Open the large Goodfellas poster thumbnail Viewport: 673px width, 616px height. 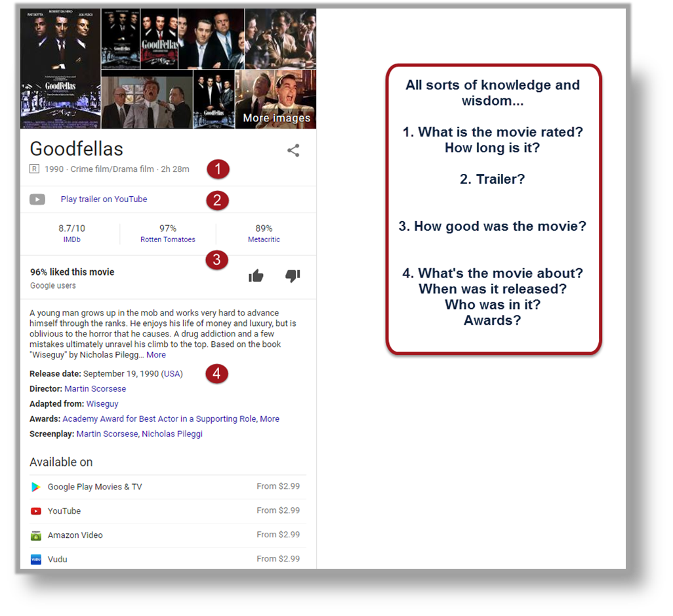click(x=60, y=69)
